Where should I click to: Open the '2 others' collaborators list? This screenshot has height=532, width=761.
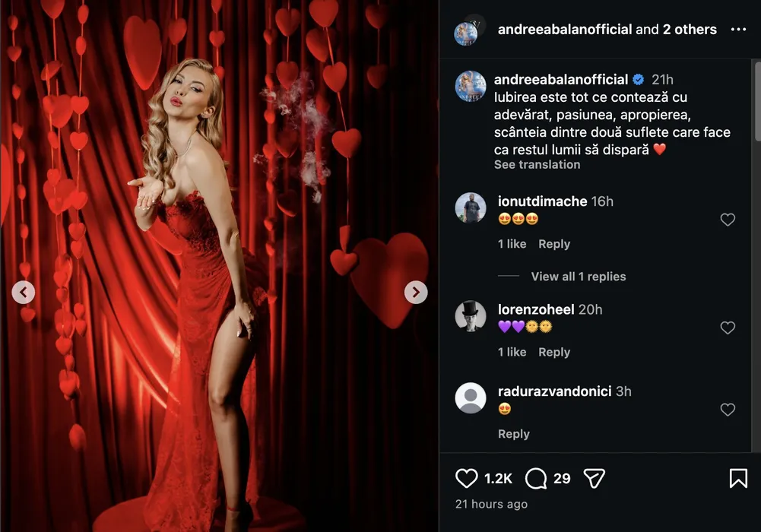[x=689, y=30]
